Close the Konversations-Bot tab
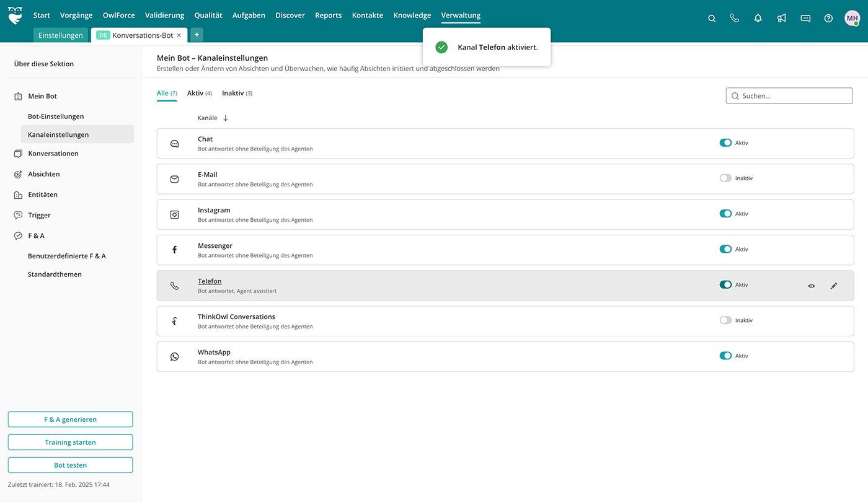Image resolution: width=868 pixels, height=503 pixels. [x=179, y=35]
